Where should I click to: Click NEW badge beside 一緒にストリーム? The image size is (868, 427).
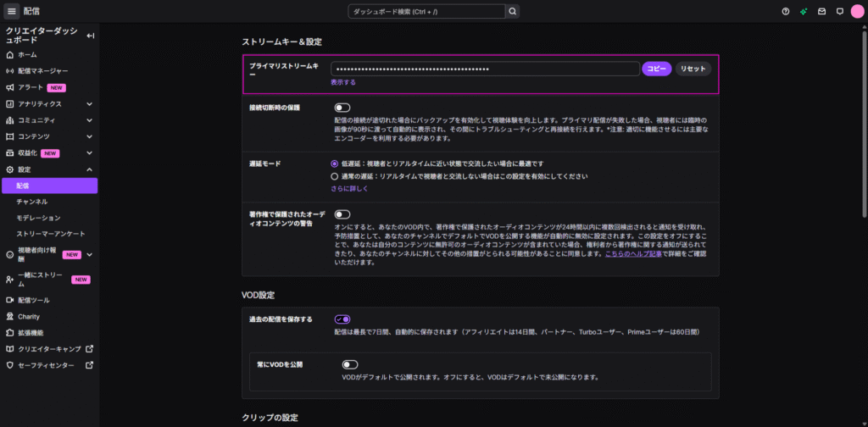(x=81, y=280)
